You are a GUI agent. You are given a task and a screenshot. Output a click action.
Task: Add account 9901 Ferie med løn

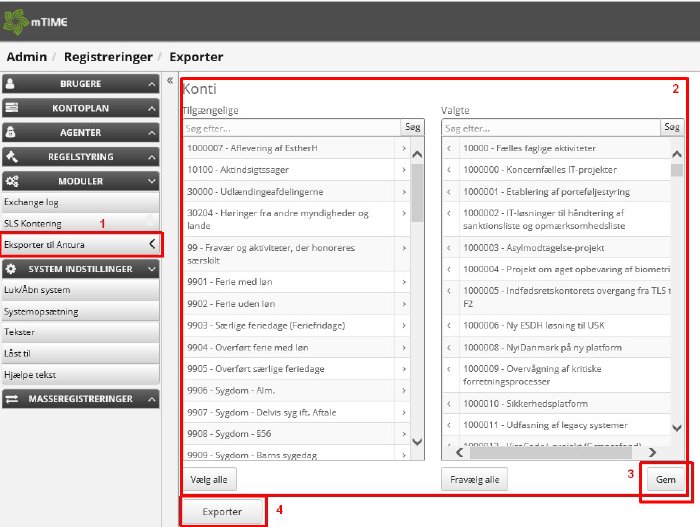403,282
